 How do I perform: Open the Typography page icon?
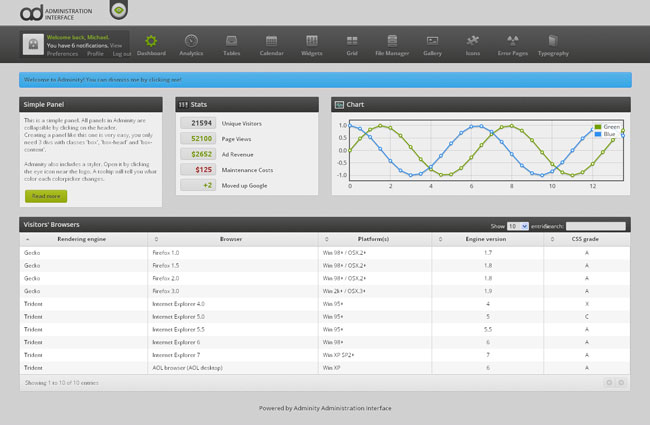coord(553,41)
